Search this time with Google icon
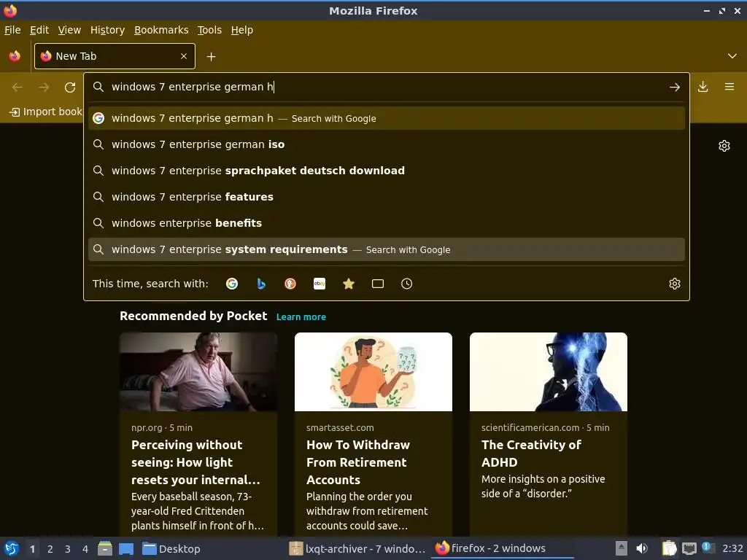Screen dimensions: 747x560 tap(232, 284)
